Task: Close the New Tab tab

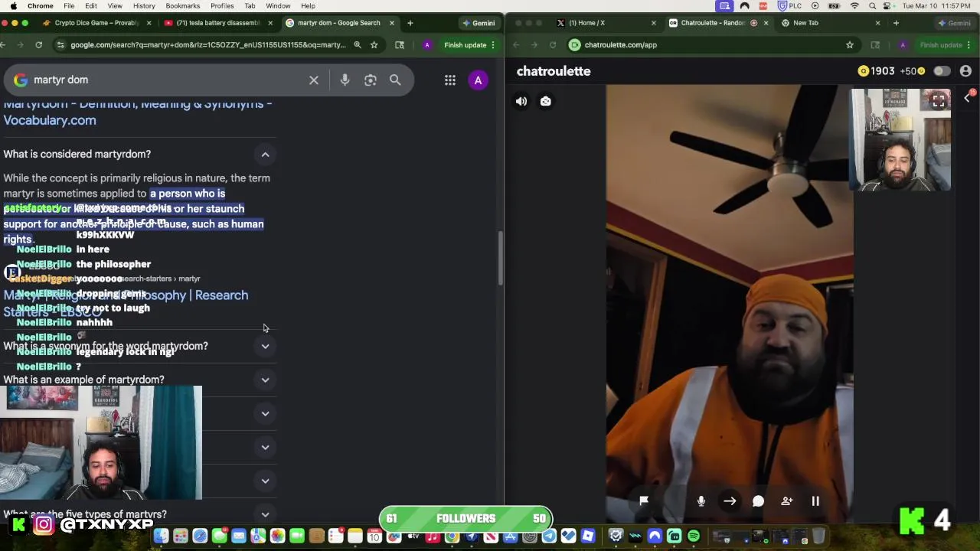Action: [x=877, y=23]
